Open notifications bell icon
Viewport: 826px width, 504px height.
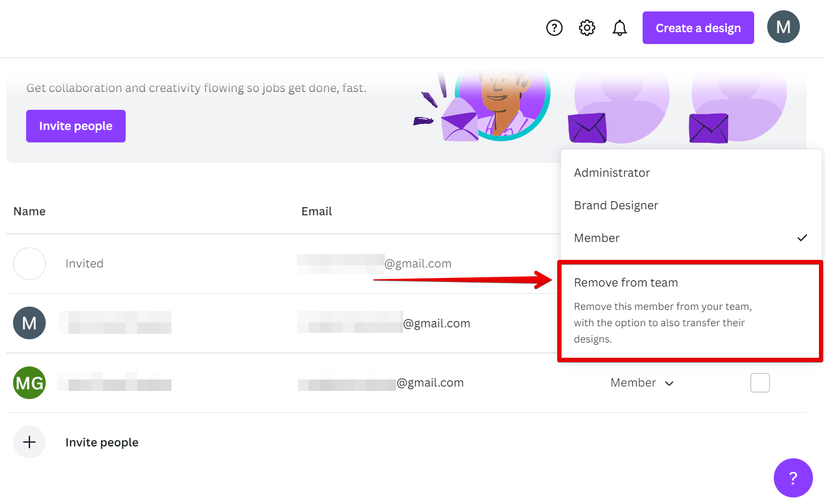tap(619, 28)
